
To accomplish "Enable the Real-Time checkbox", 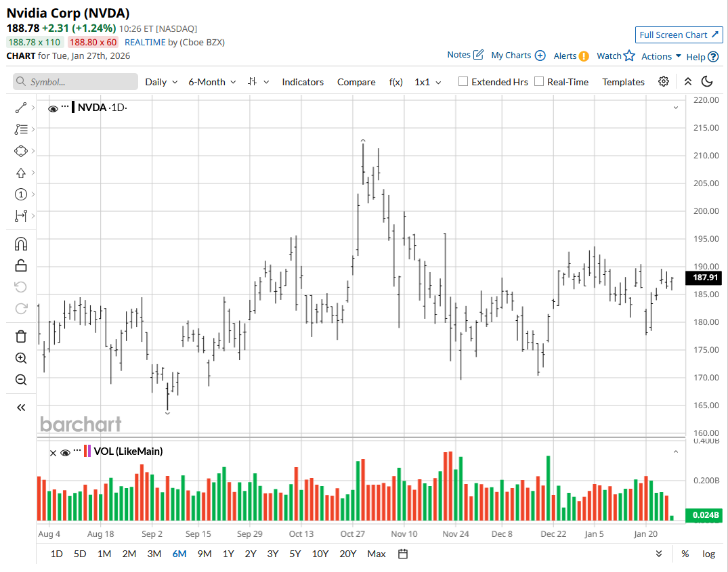I will pyautogui.click(x=539, y=82).
